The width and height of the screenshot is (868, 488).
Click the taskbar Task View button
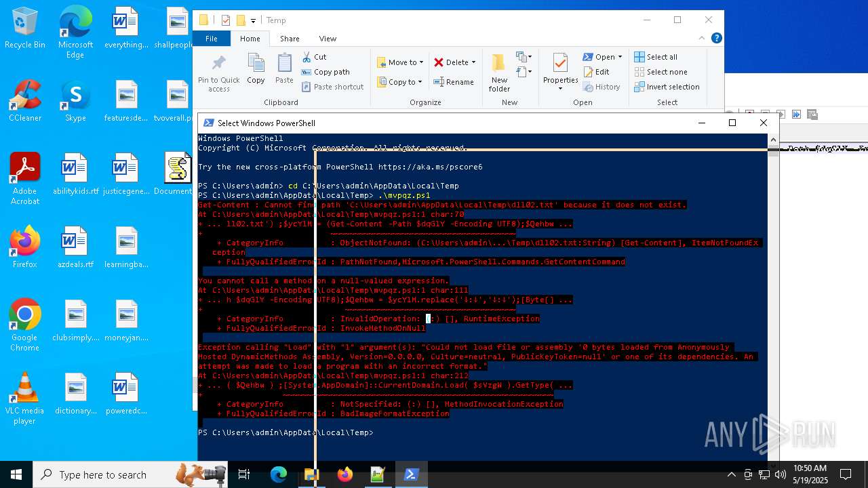coord(244,474)
